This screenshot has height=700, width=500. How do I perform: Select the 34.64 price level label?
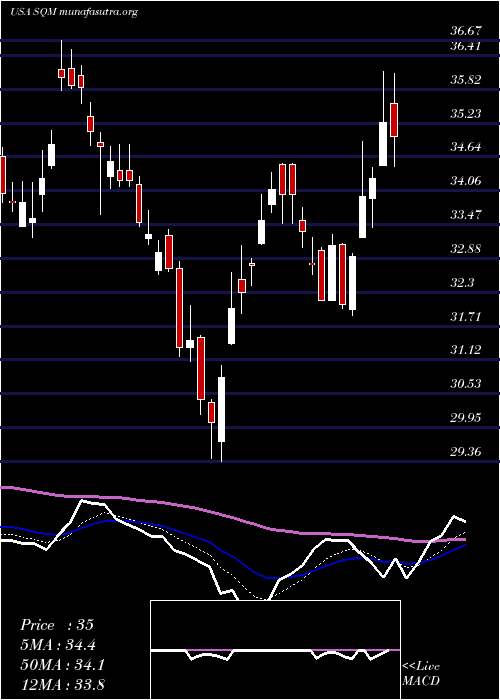(x=466, y=147)
